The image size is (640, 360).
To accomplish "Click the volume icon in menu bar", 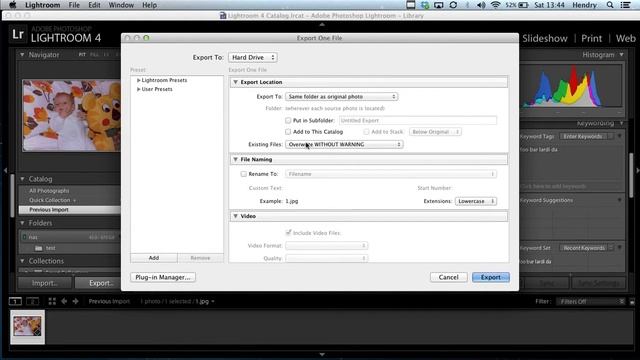I will coord(481,5).
